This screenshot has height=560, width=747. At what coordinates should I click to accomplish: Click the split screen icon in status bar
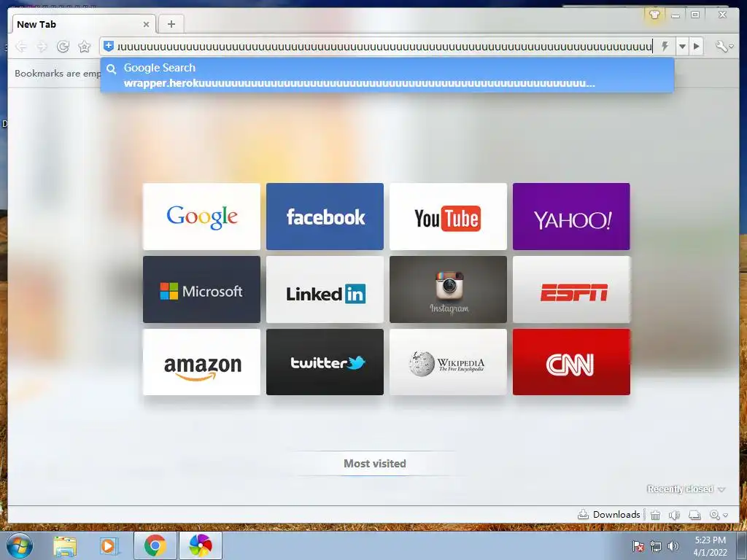[694, 515]
